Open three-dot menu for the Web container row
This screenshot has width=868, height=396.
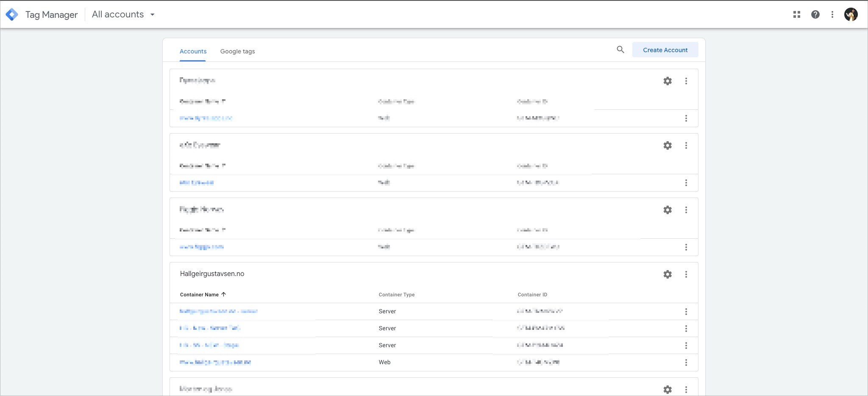click(686, 363)
